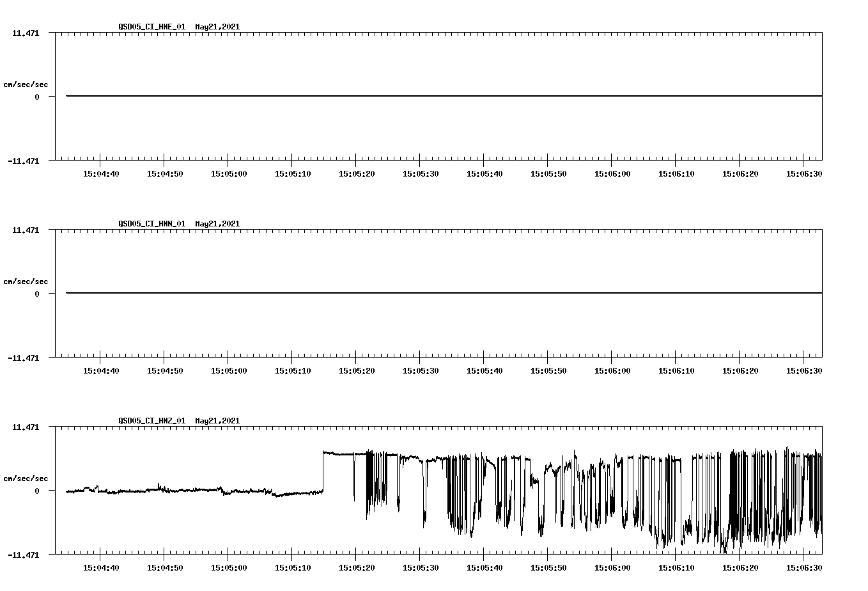Select the QSD05_CI_HNZ_01 channel label
Viewport: 868px width, 591px height.
151,421
